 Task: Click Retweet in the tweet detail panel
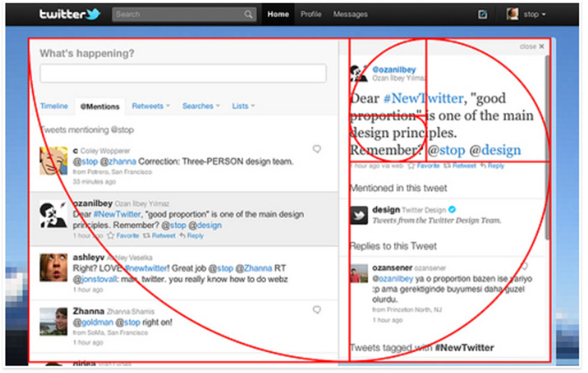click(x=460, y=165)
